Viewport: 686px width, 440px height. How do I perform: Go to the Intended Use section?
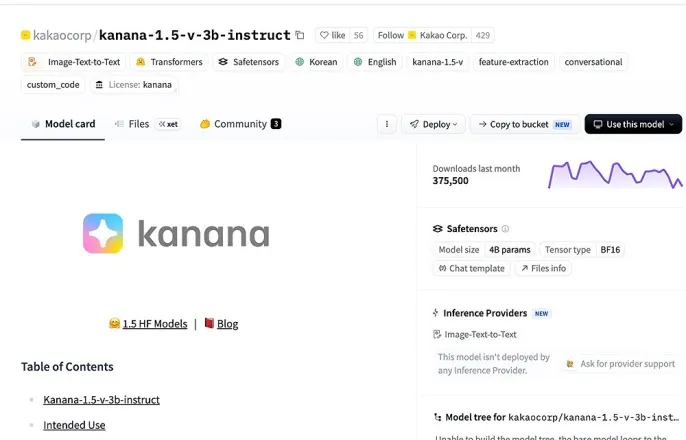(x=74, y=425)
